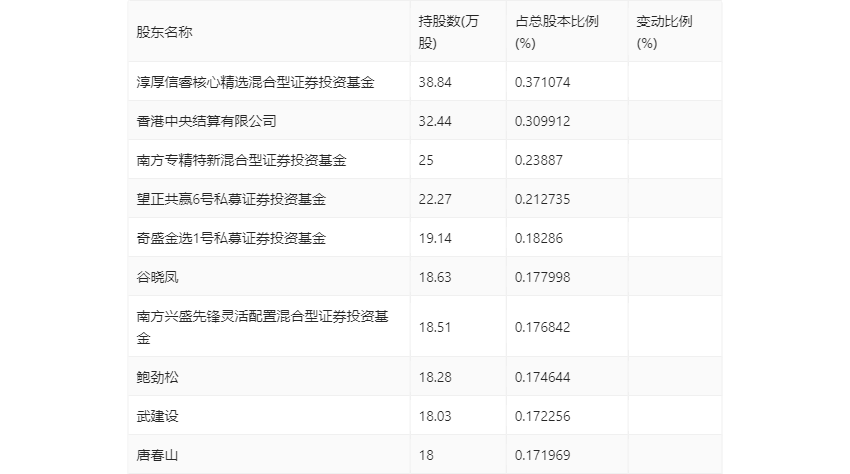
Task: Click shareholder name 鲍劲松
Action: tap(157, 377)
